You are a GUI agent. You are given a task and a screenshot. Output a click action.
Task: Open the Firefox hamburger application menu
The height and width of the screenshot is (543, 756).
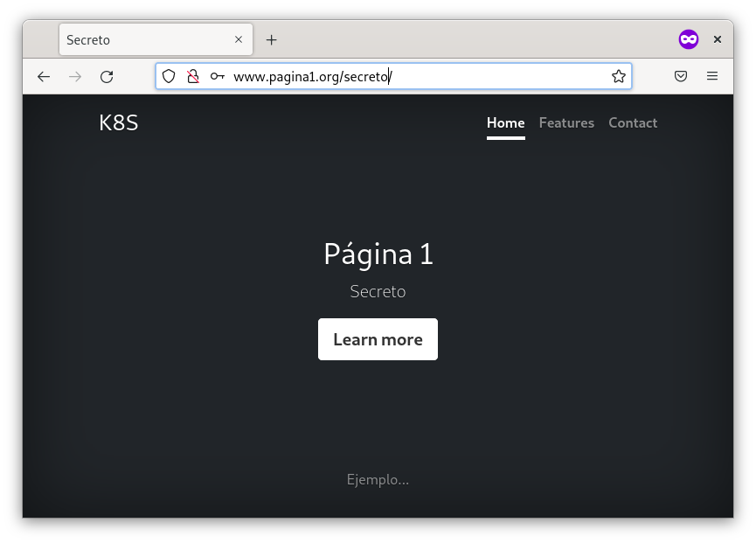pyautogui.click(x=712, y=77)
